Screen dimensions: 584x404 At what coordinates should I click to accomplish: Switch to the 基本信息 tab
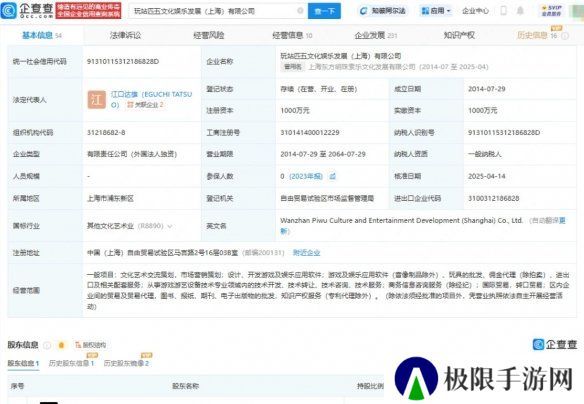point(42,35)
